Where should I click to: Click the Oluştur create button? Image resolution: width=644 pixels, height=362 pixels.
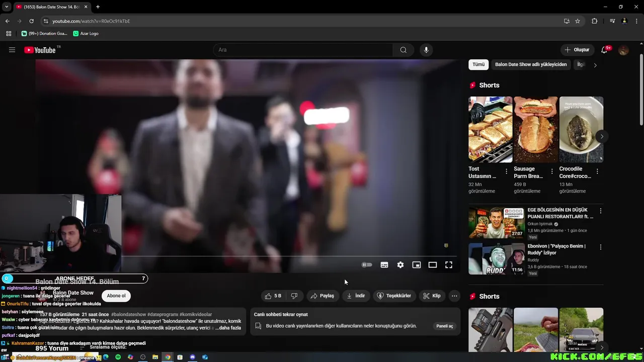pos(577,50)
